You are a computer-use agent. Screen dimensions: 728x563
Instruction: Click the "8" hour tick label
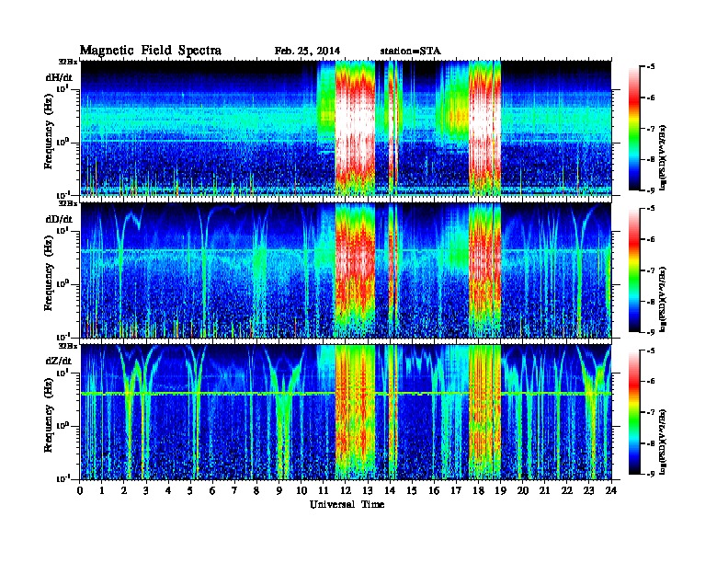pos(257,490)
